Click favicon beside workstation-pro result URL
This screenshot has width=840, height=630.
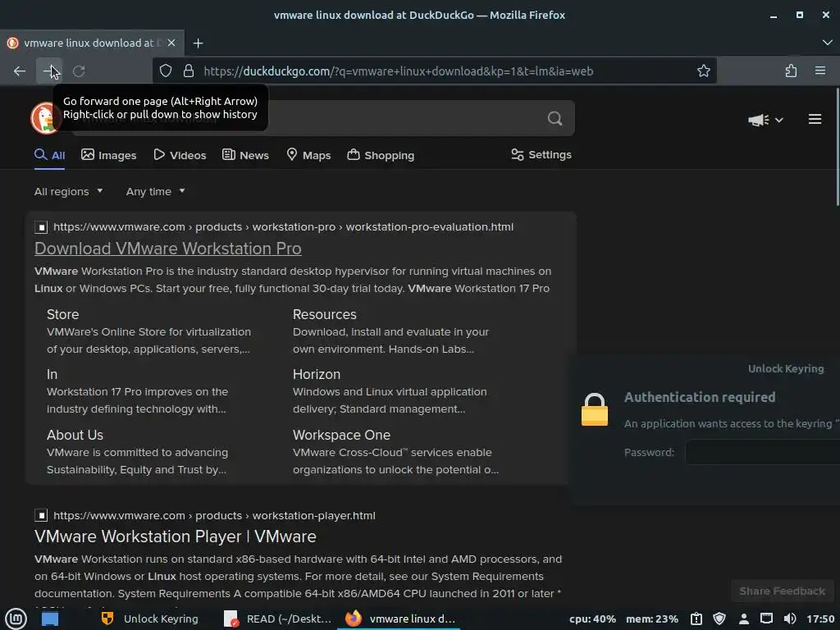[x=41, y=227]
